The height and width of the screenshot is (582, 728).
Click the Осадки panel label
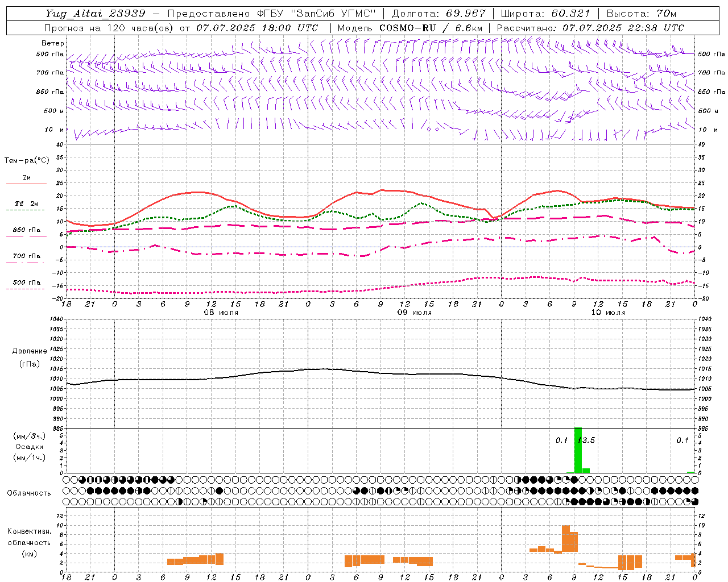(29, 447)
